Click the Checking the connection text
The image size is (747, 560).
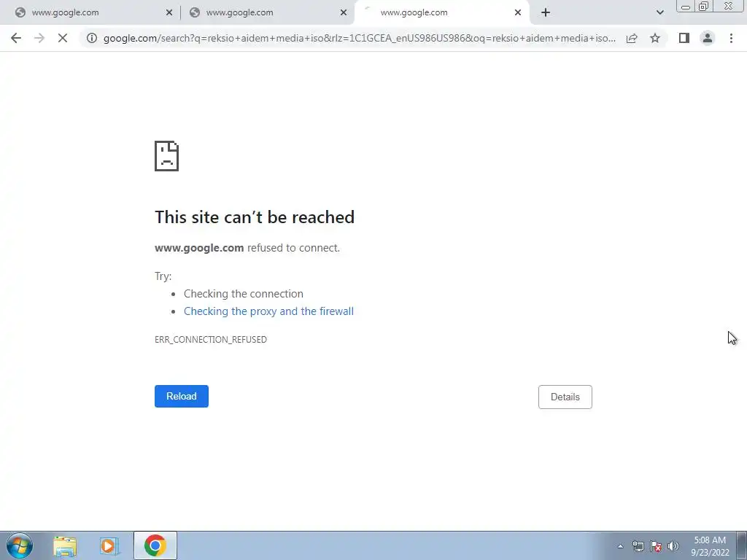pos(244,294)
